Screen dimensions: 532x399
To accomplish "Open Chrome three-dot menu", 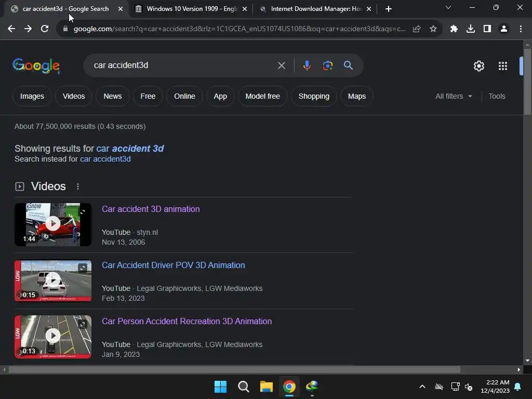I will point(521,29).
